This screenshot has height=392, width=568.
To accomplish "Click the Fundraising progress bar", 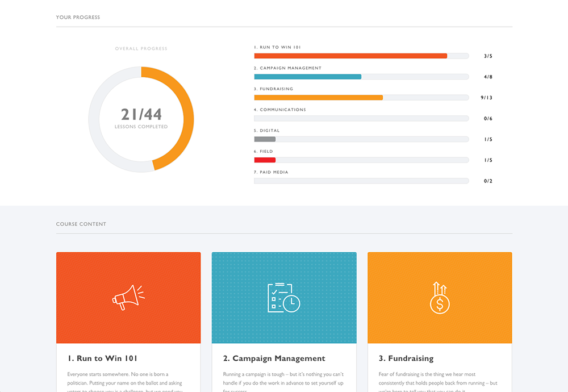I will tap(361, 98).
